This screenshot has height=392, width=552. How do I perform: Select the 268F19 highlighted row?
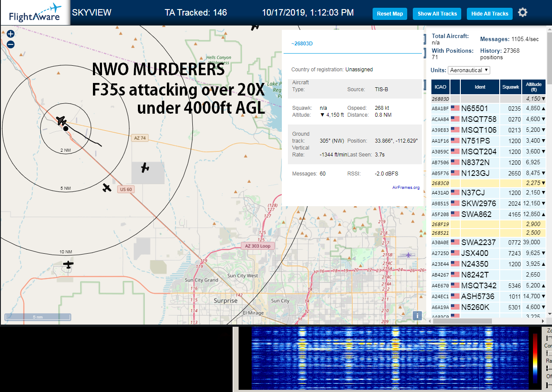(488, 224)
